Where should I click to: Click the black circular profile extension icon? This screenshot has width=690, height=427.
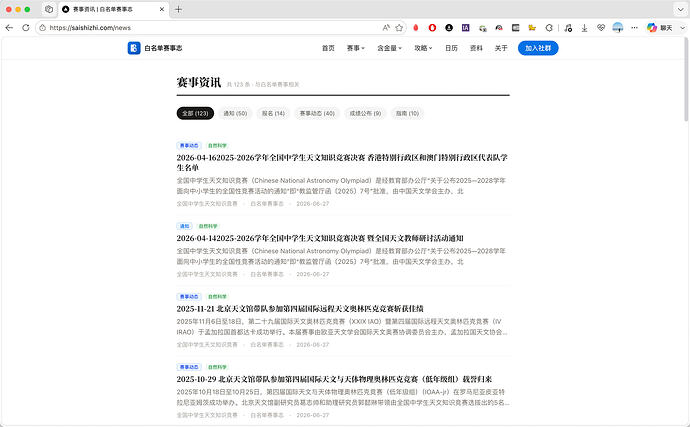coord(449,28)
